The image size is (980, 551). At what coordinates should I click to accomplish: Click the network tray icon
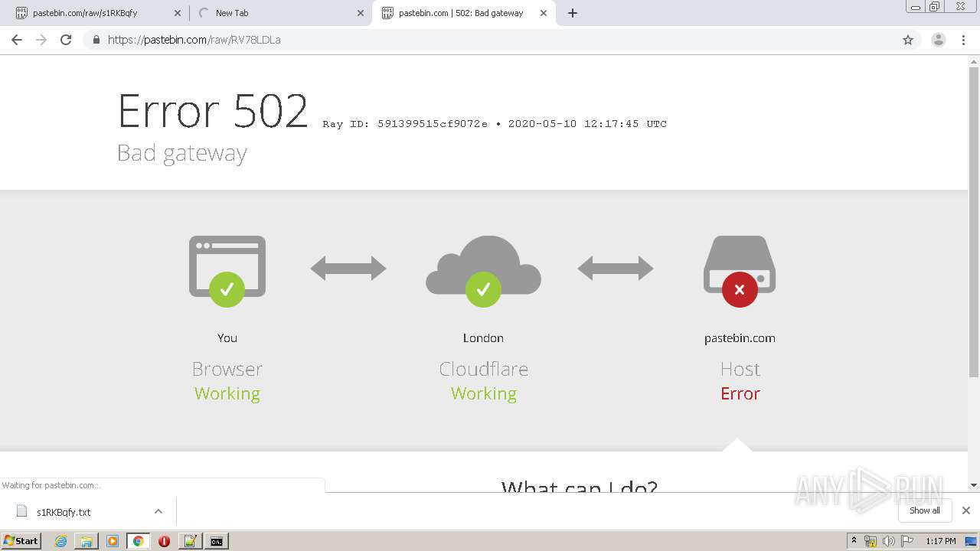[x=871, y=541]
